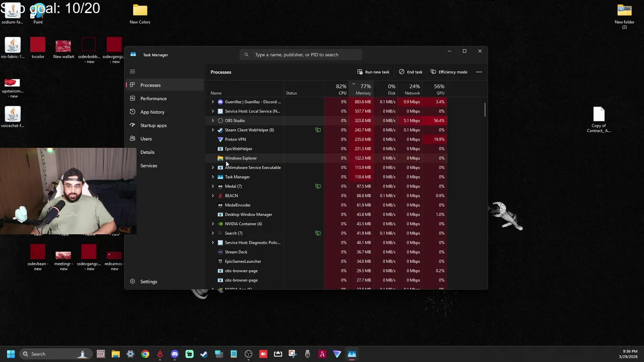The width and height of the screenshot is (644, 362).
Task: Open Google Chrome from the taskbar
Action: tap(145, 354)
